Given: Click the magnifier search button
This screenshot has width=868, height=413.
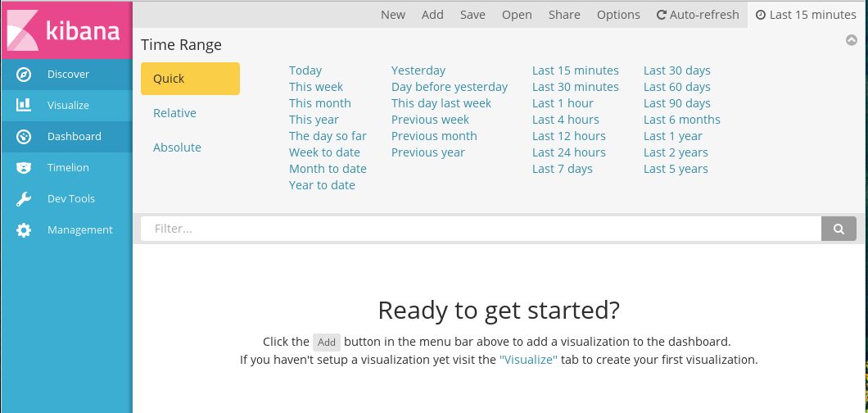Looking at the screenshot, I should pyautogui.click(x=839, y=229).
